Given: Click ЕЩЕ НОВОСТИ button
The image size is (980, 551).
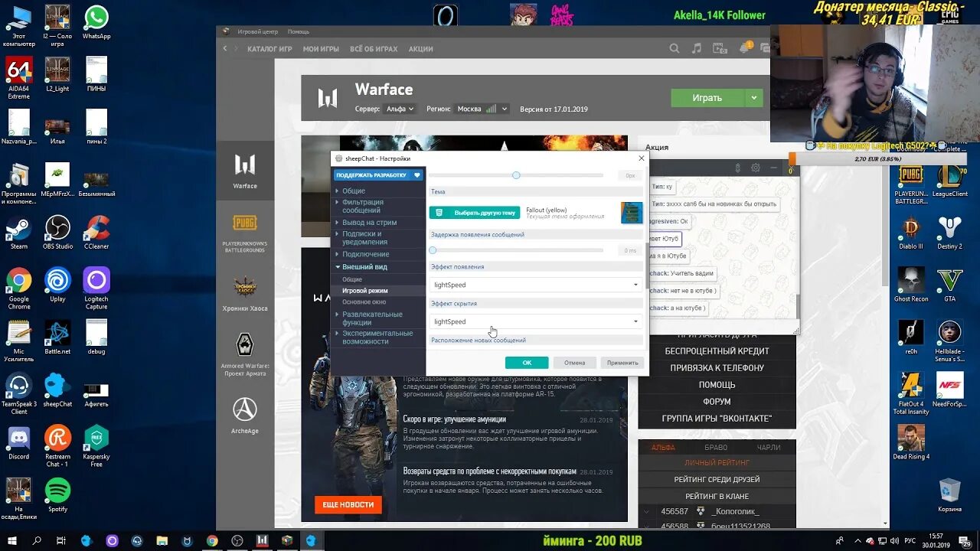Looking at the screenshot, I should point(348,504).
